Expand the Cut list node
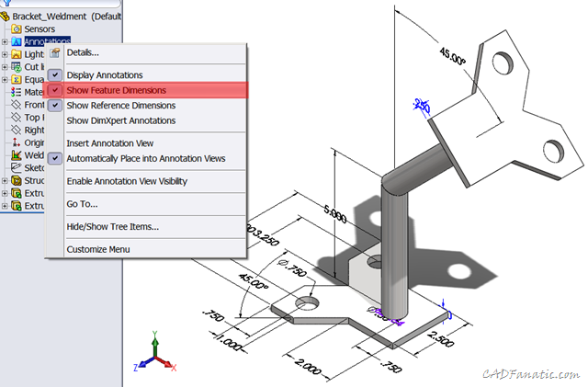The height and width of the screenshot is (387, 588). coord(5,67)
